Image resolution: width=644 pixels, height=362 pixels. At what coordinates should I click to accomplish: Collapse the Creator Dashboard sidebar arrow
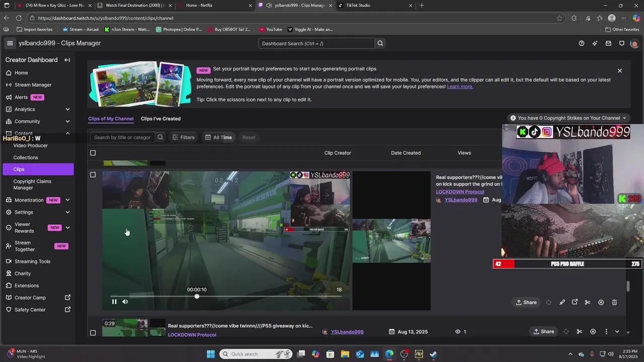tap(67, 60)
